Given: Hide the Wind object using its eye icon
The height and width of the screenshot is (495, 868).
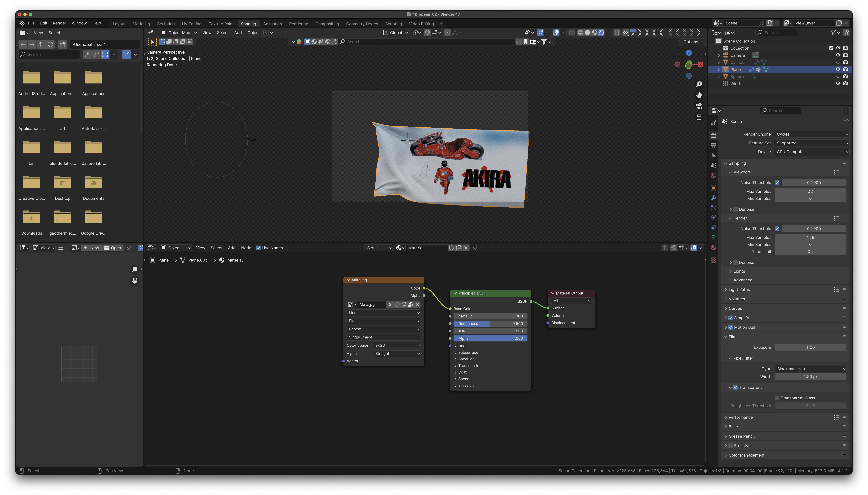Looking at the screenshot, I should coord(838,84).
